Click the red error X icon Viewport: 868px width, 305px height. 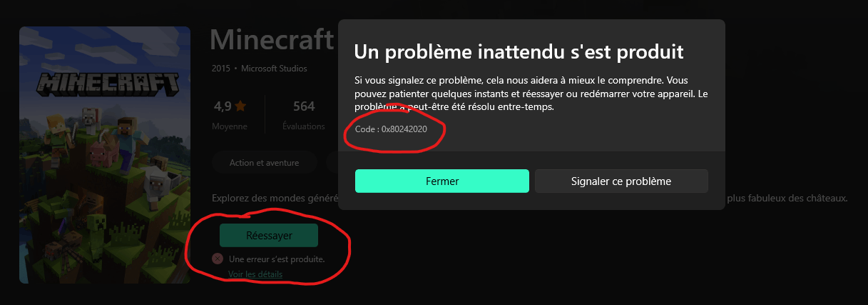click(x=218, y=259)
